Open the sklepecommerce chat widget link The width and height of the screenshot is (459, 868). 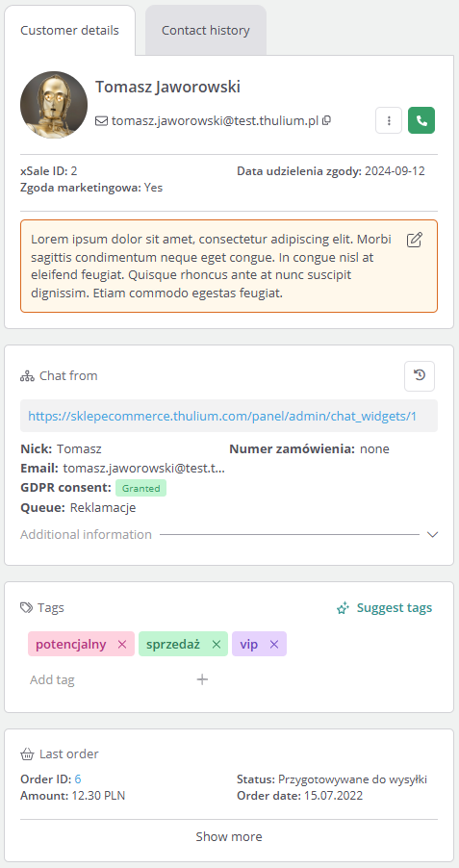tap(222, 416)
